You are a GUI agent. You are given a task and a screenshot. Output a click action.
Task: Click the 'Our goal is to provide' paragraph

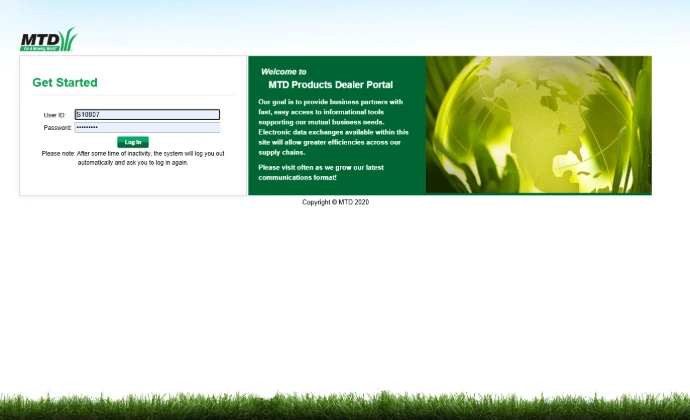pyautogui.click(x=333, y=127)
